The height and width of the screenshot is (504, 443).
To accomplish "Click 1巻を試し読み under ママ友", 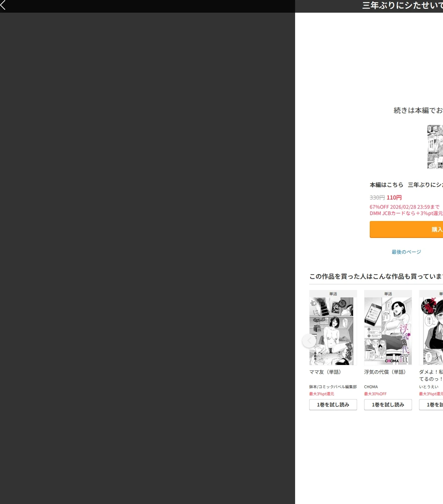I will [333, 405].
